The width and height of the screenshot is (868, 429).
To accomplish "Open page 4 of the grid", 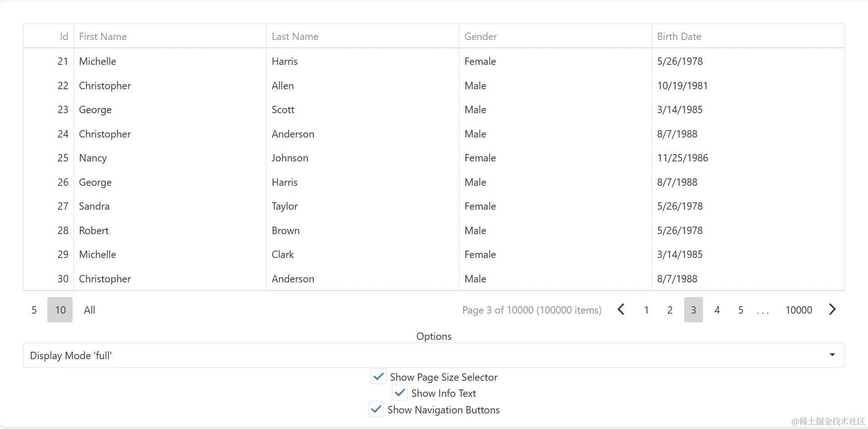I will tap(717, 310).
